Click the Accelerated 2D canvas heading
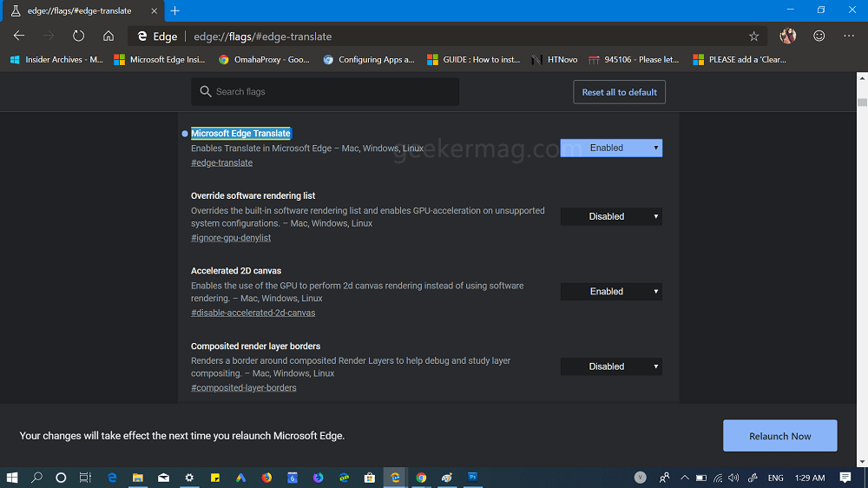Image resolution: width=868 pixels, height=488 pixels. tap(236, 271)
